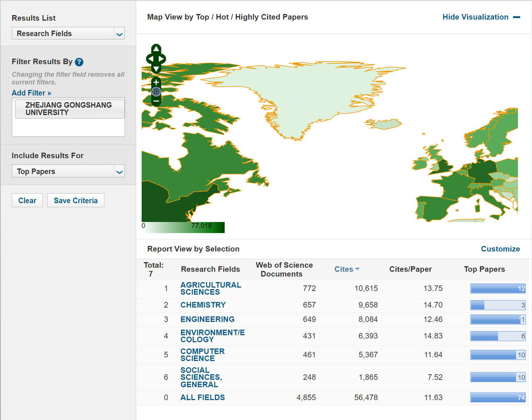
Task: Zoom out on the map
Action: [x=156, y=101]
